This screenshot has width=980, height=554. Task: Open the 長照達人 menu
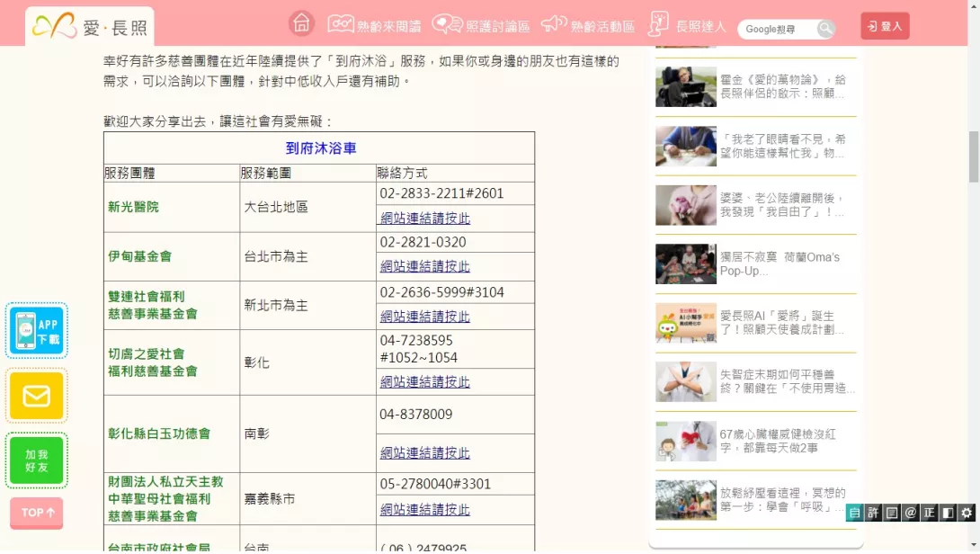point(687,25)
